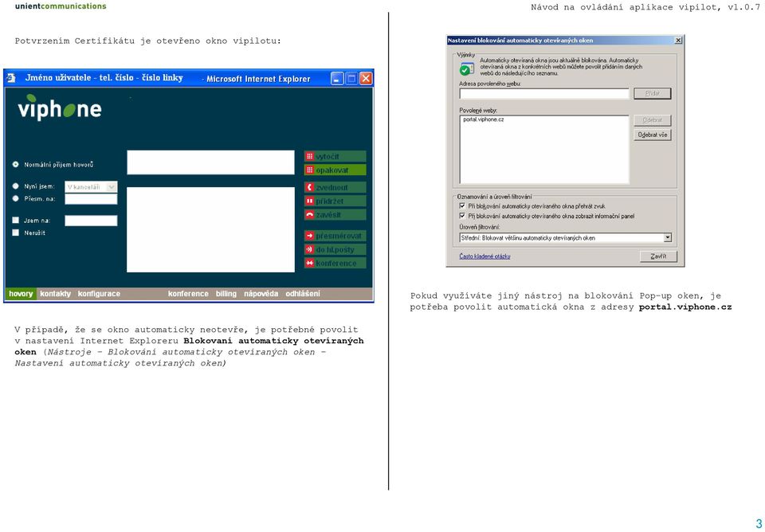Click the přidržet button

[335, 201]
